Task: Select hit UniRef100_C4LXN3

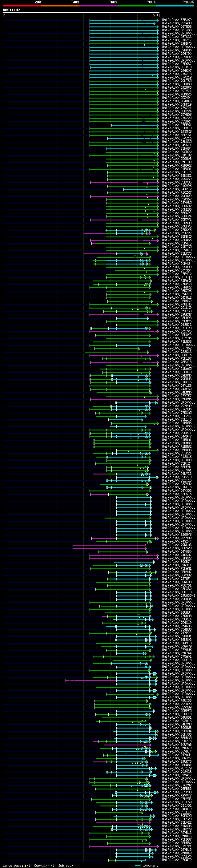Action: [177, 724]
